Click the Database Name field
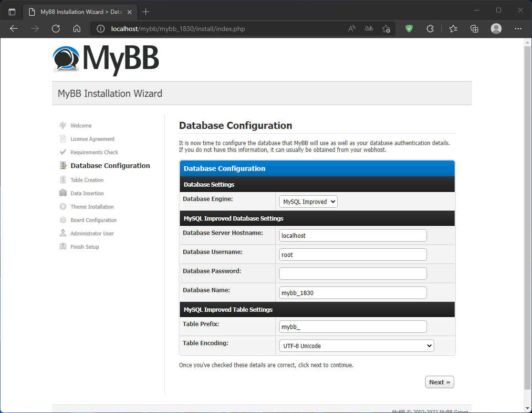 (x=353, y=292)
